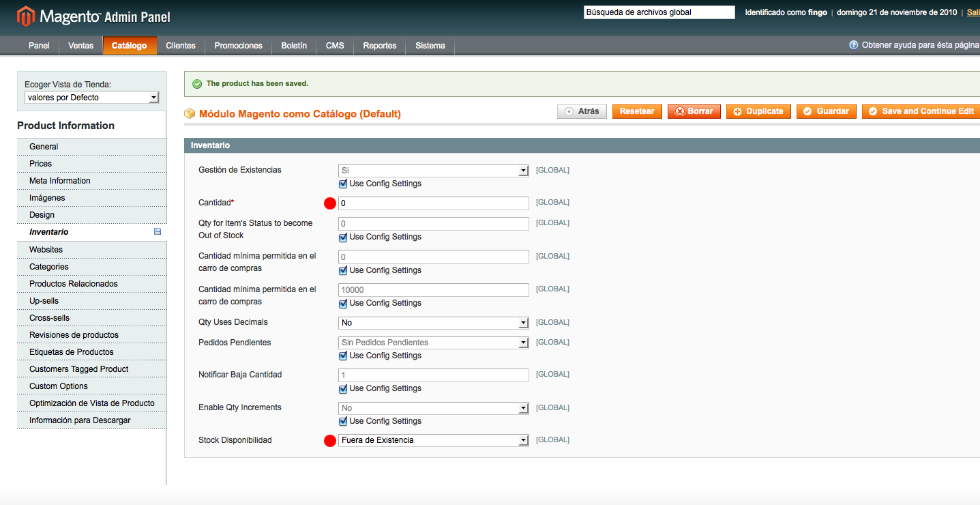980x505 pixels.
Task: Open the Panel menu
Action: pyautogui.click(x=39, y=46)
